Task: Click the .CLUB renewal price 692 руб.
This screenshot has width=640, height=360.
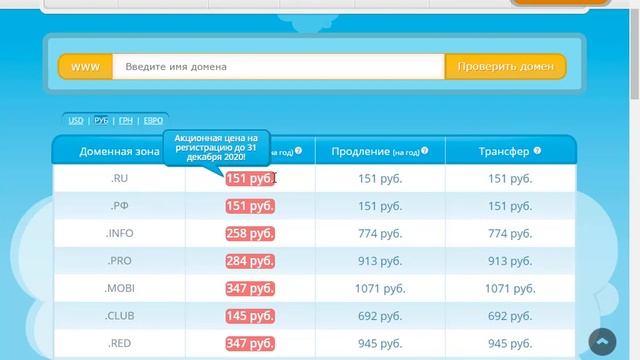Action: coord(380,316)
